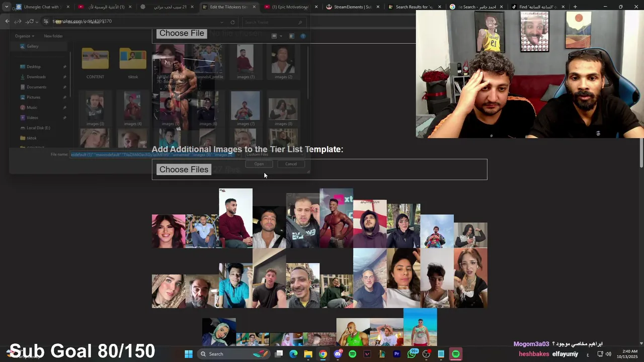The image size is (644, 362).
Task: Select Videos in file dialog sidebar
Action: point(32,118)
